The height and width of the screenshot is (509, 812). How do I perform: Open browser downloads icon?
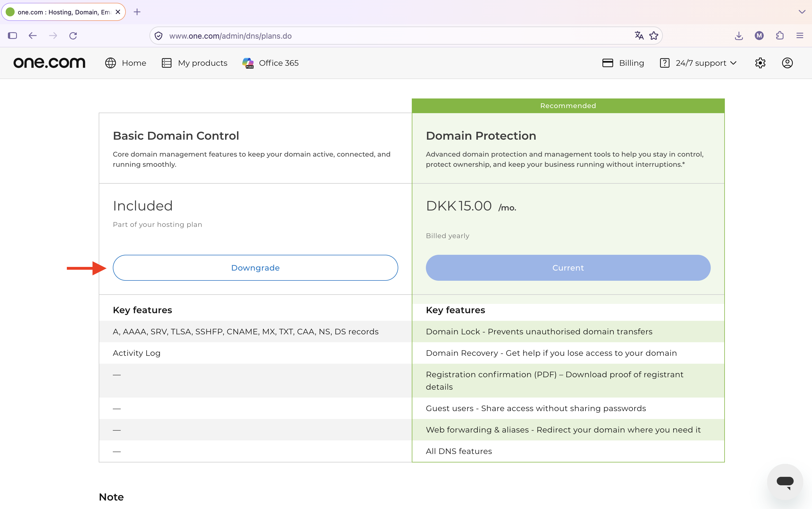(x=739, y=36)
